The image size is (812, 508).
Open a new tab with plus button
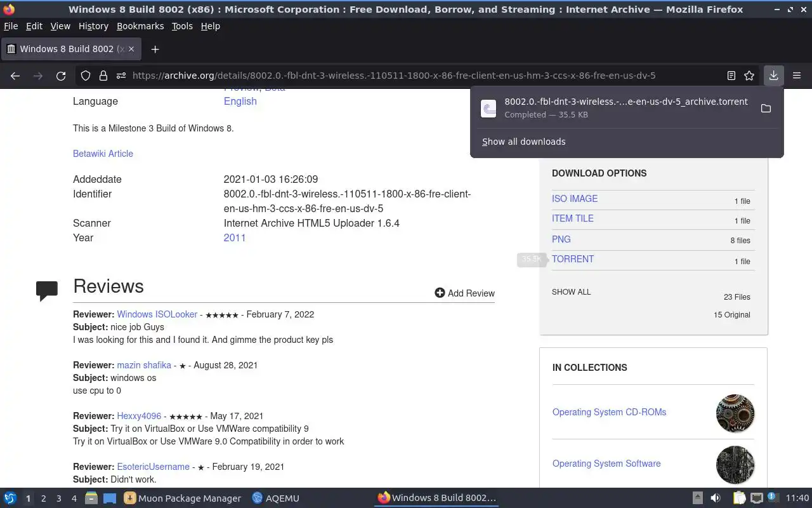(x=155, y=49)
